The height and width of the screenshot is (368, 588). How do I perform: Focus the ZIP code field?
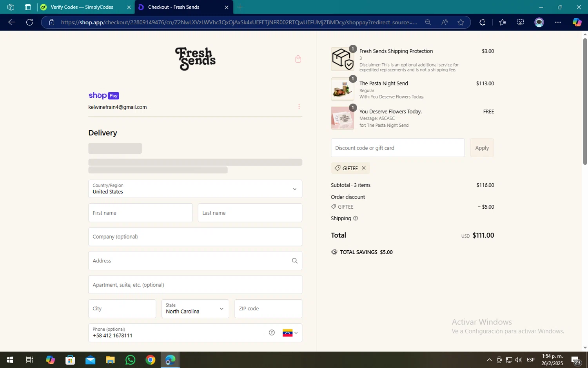point(268,309)
